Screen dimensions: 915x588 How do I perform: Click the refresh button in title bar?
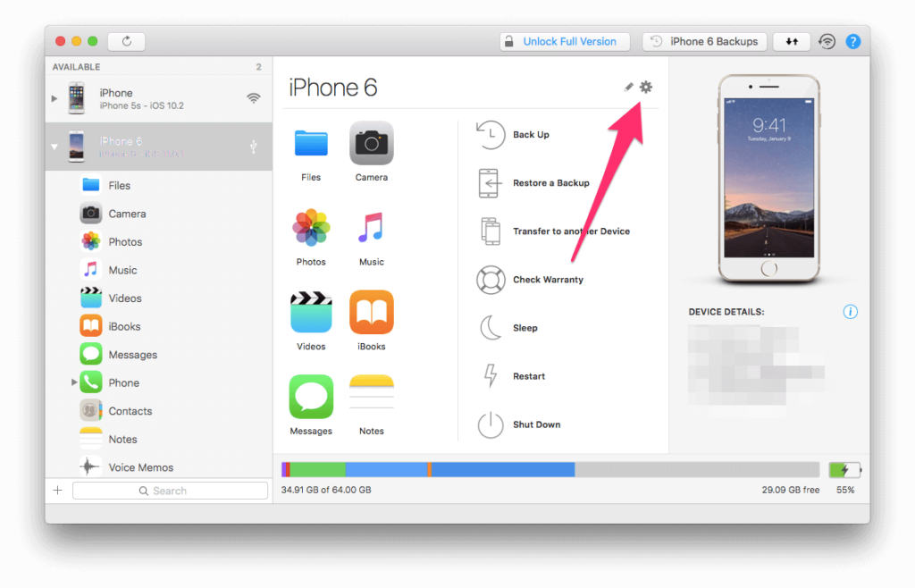tap(127, 41)
